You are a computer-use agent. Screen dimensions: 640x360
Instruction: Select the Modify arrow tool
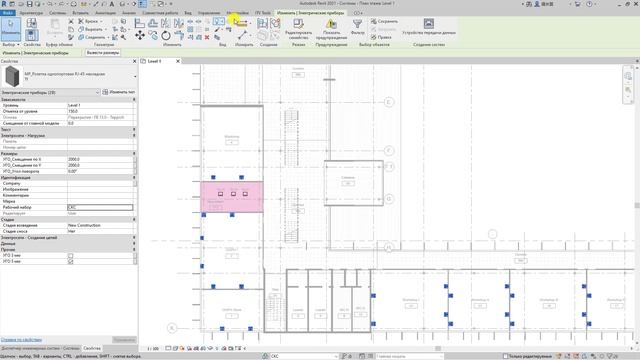pos(11,29)
